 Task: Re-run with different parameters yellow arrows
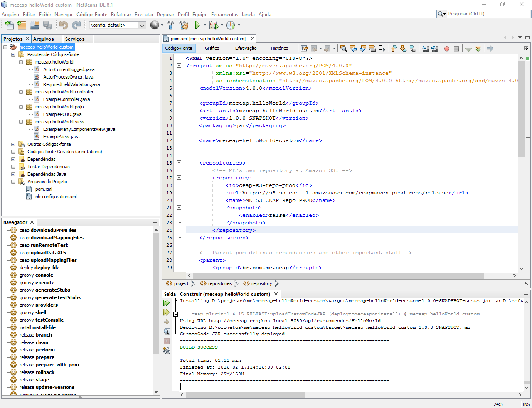(167, 312)
